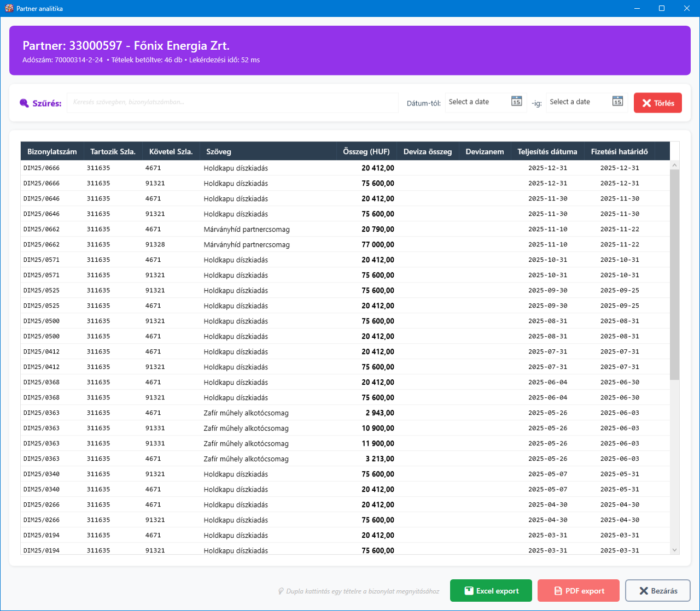This screenshot has height=611, width=700.
Task: Sort by the Fizetési határidő column header
Action: pyautogui.click(x=619, y=151)
